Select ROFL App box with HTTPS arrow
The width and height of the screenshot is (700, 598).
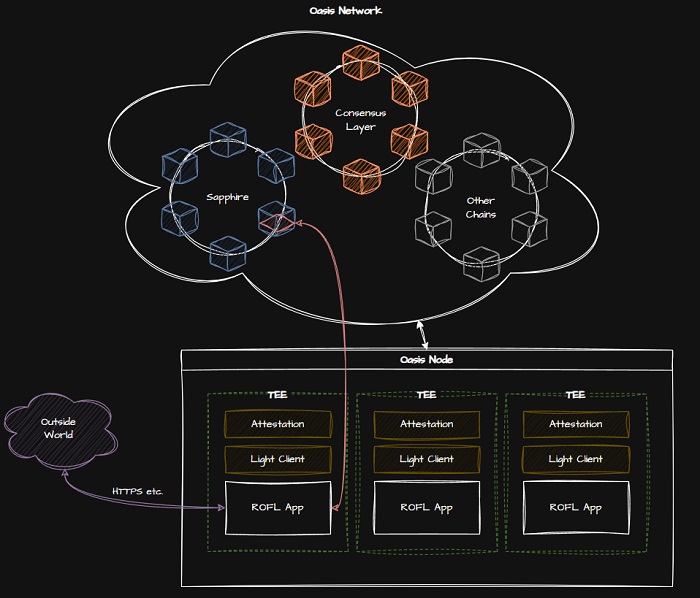(278, 508)
